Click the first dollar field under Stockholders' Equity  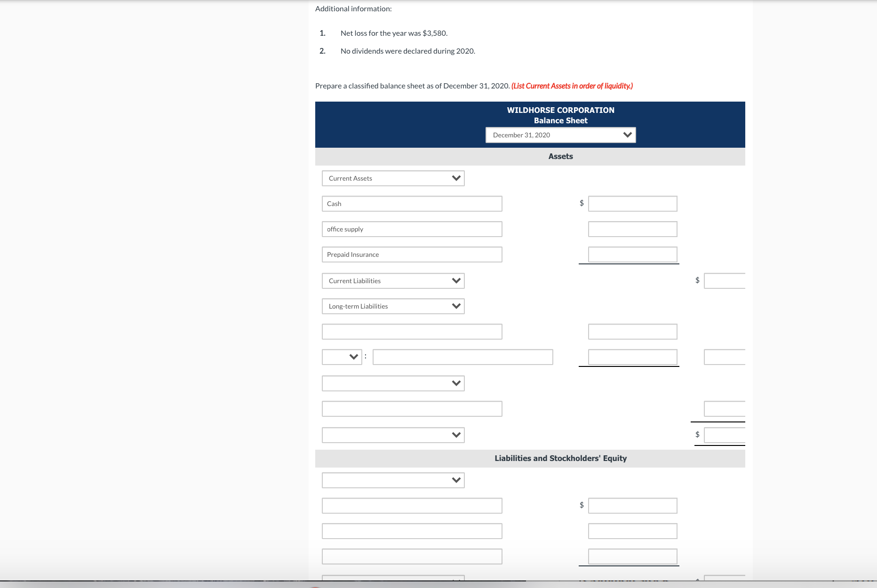[632, 506]
